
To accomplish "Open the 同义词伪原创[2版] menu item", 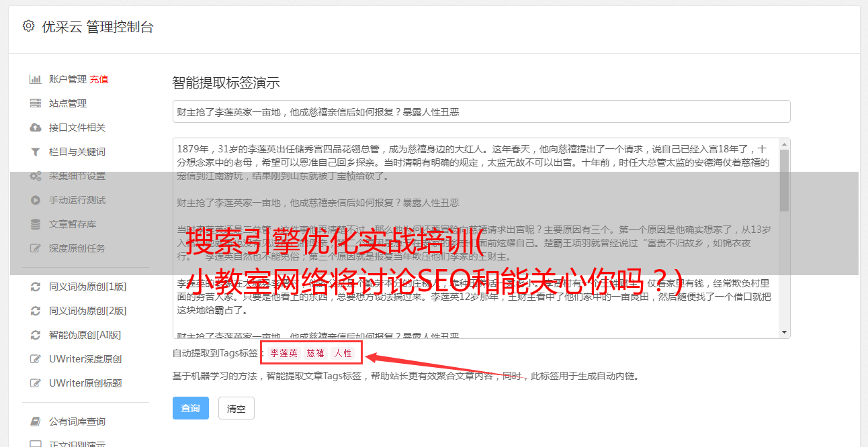I will 87,311.
